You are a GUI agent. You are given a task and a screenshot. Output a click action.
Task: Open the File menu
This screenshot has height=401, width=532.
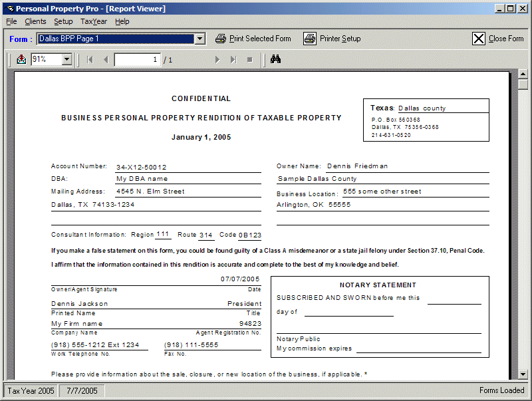point(11,21)
